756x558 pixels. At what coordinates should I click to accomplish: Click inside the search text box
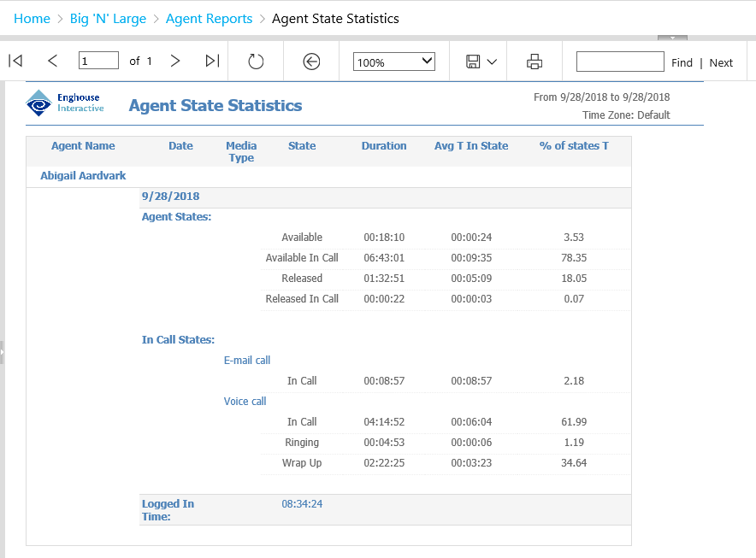point(619,62)
